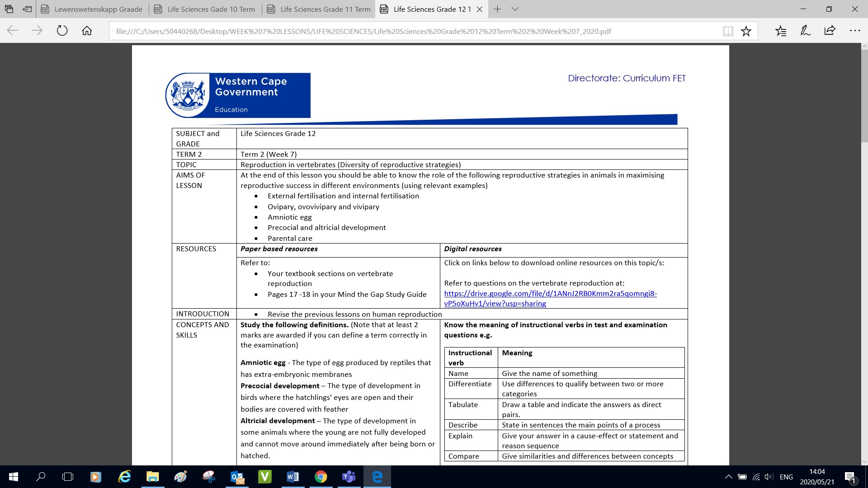Toggle Reading view icon in address bar
The width and height of the screenshot is (868, 488).
[x=728, y=31]
